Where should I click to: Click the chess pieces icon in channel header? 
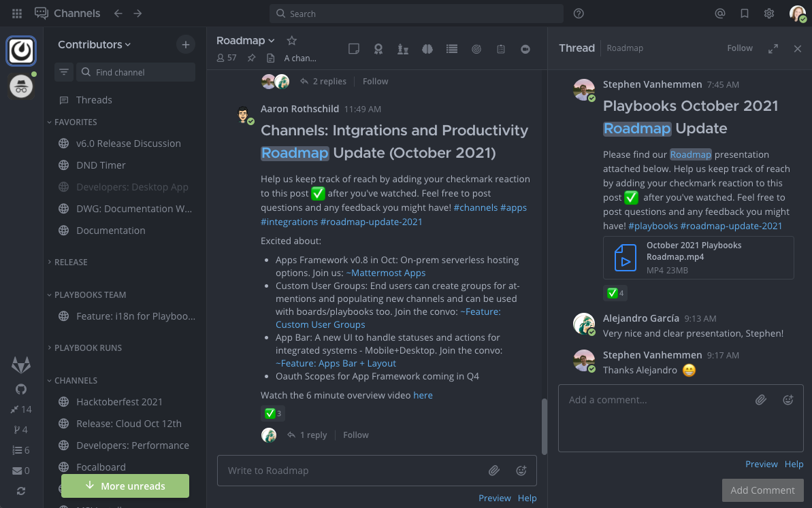(402, 49)
